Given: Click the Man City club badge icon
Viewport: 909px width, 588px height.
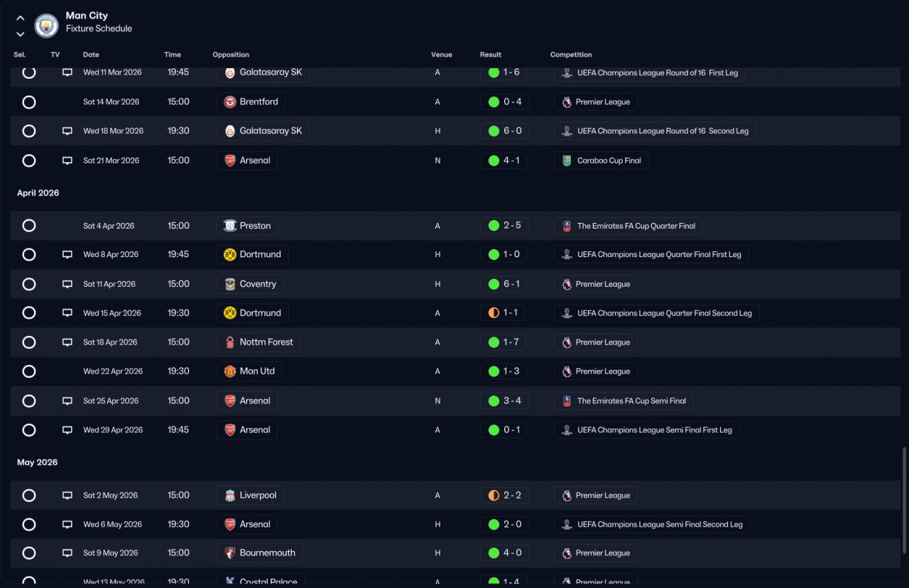Looking at the screenshot, I should point(46,26).
